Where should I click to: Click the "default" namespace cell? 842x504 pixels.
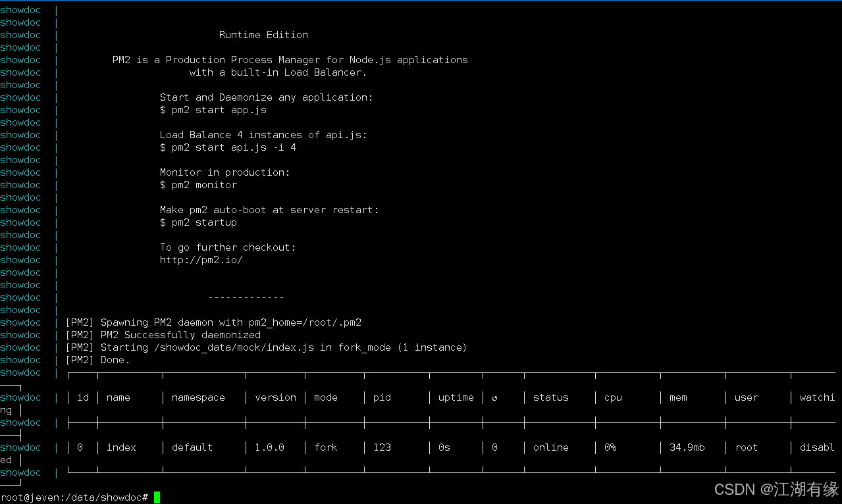(x=192, y=447)
